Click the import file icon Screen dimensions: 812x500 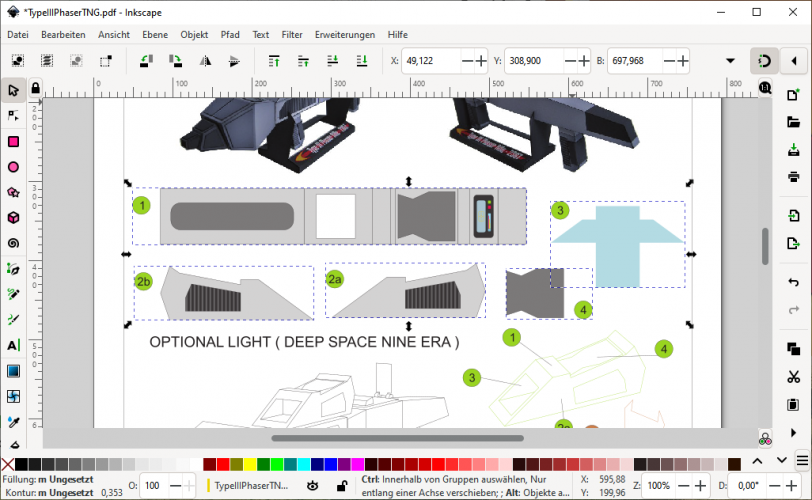[x=793, y=215]
